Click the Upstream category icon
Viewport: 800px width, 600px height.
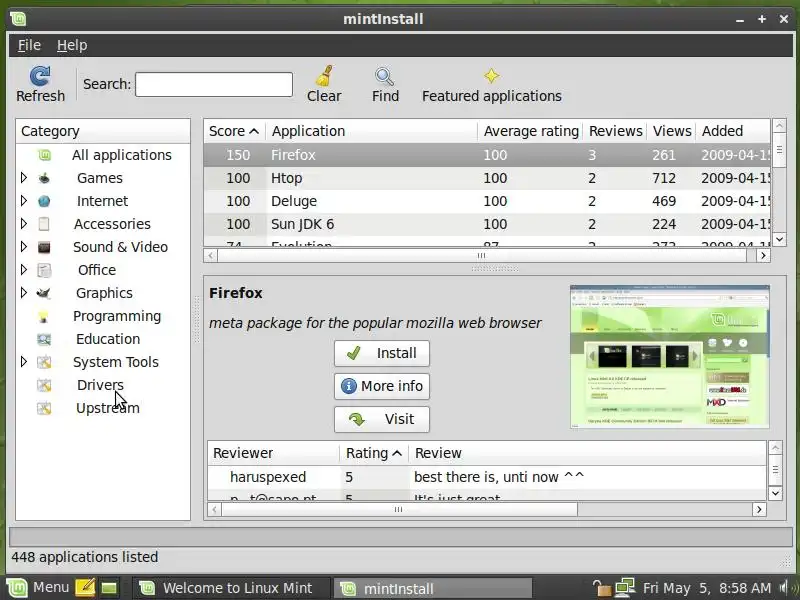(x=44, y=408)
